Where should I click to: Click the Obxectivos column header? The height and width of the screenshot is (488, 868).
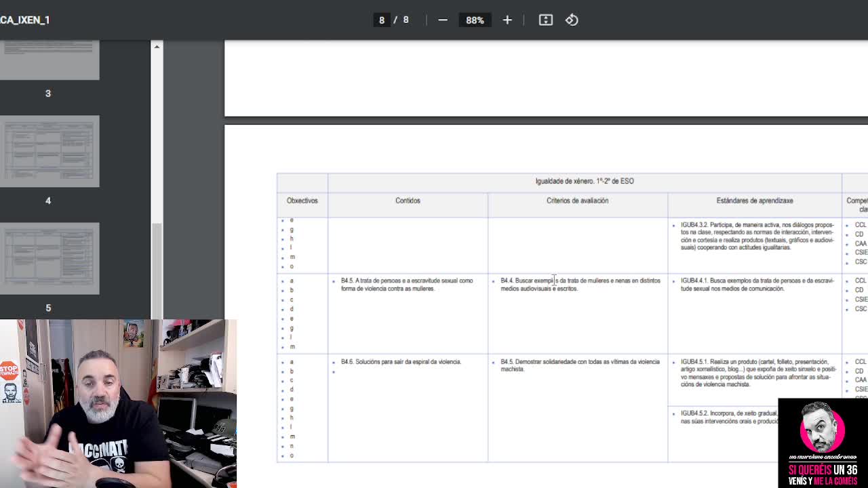tap(302, 201)
